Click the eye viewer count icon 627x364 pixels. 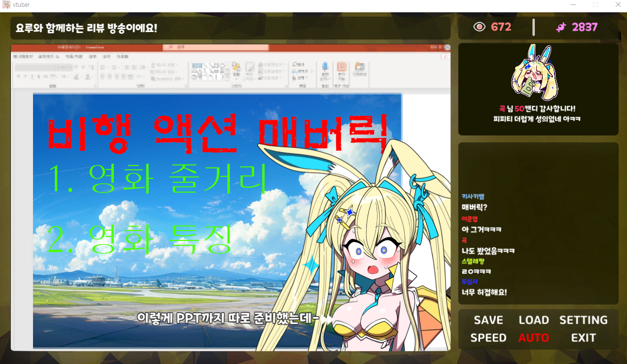[479, 27]
